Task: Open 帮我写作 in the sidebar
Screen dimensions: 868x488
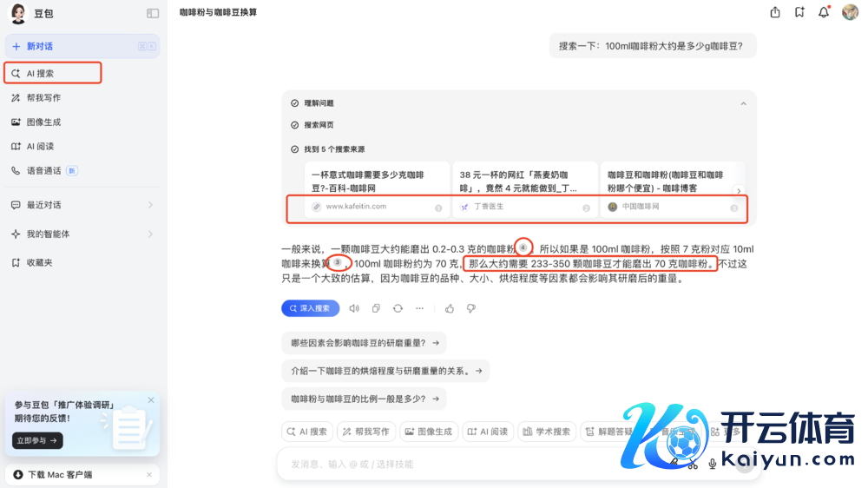Action: [43, 97]
